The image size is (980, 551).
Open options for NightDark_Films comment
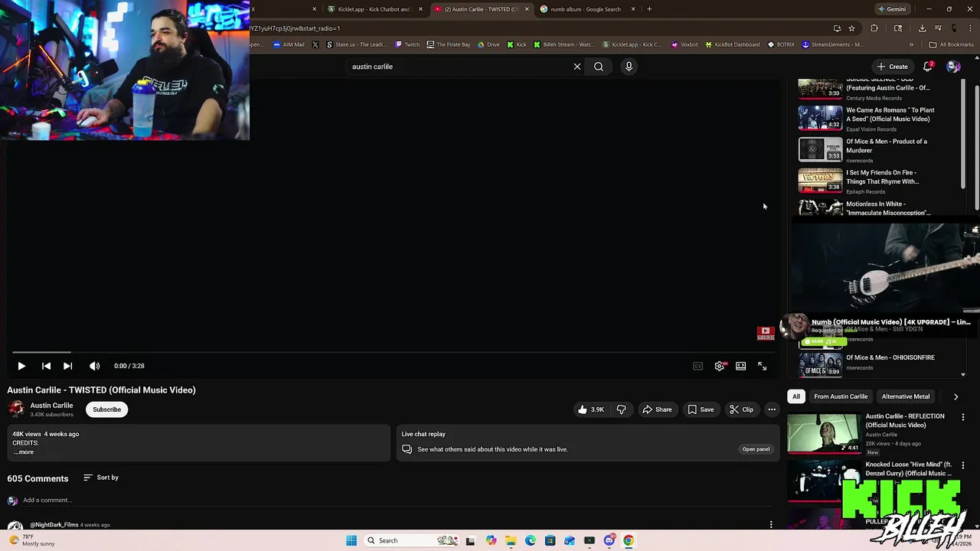(771, 525)
